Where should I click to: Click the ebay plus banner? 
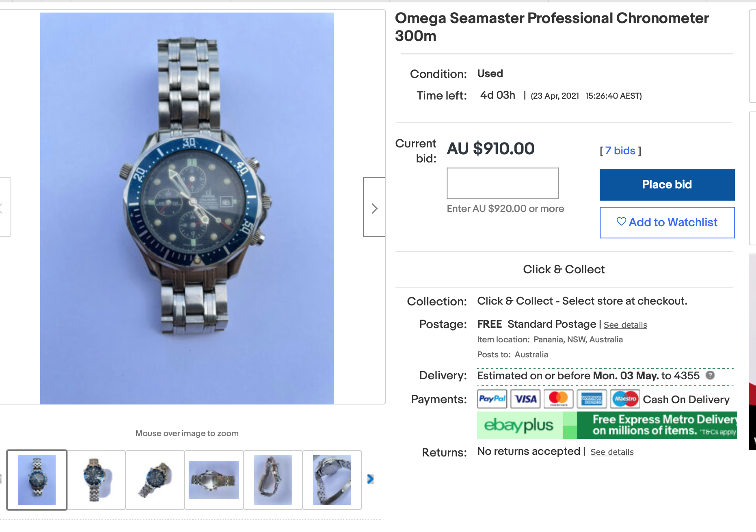tap(607, 425)
